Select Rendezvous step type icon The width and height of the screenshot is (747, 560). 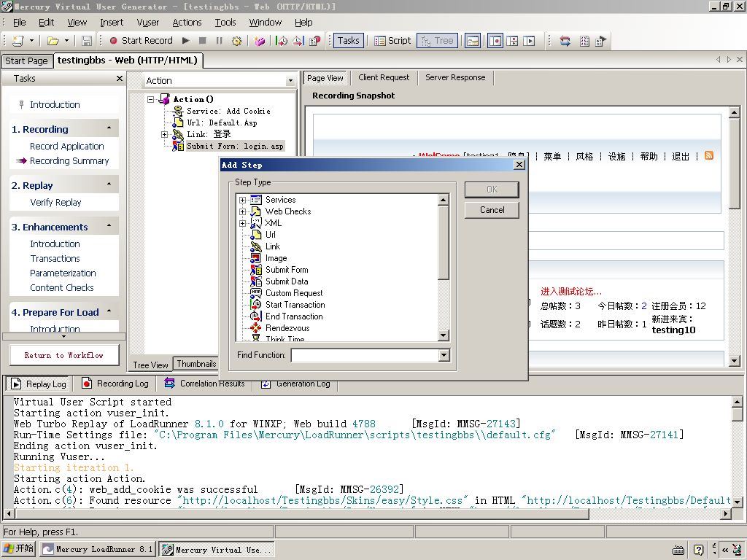[x=256, y=328]
